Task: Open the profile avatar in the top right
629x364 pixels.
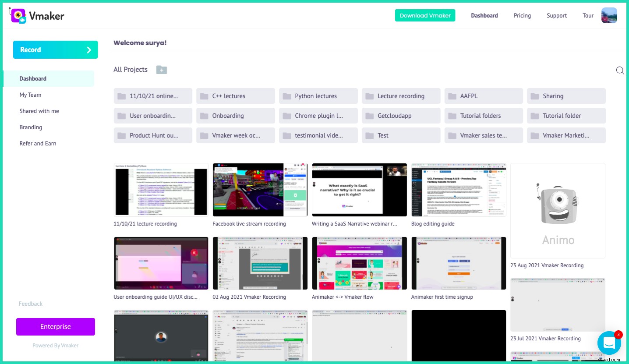Action: tap(609, 15)
